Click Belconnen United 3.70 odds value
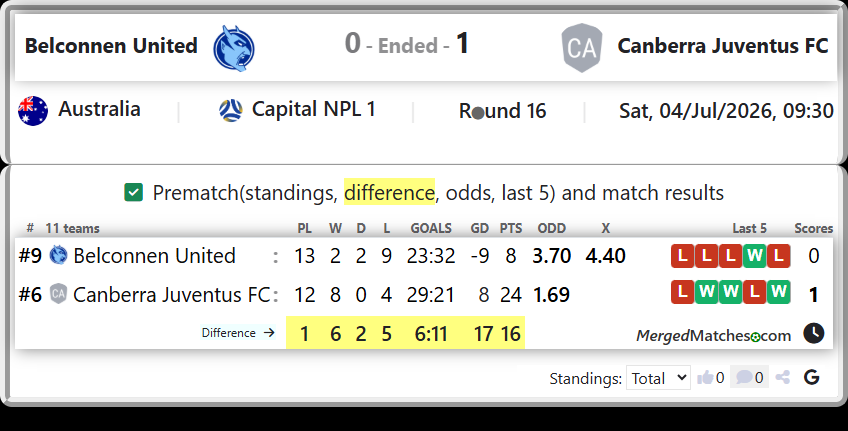This screenshot has width=848, height=431. click(x=551, y=256)
